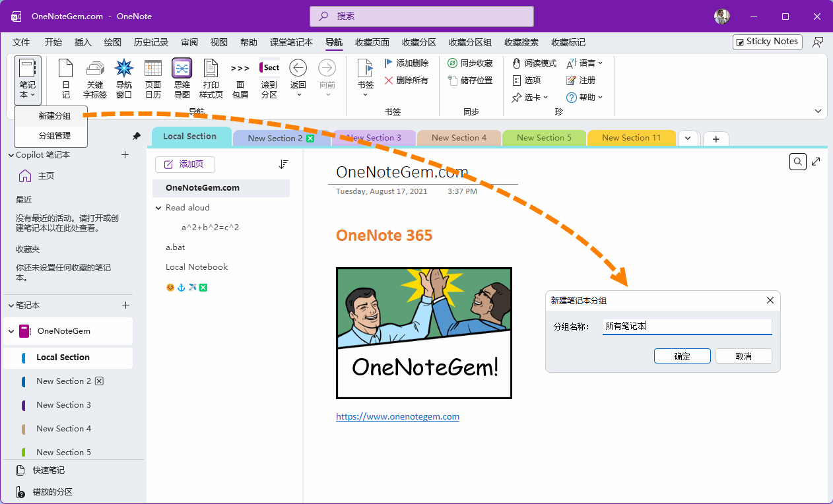The width and height of the screenshot is (833, 504).
Task: Select 新建分组 menu item
Action: tap(51, 117)
